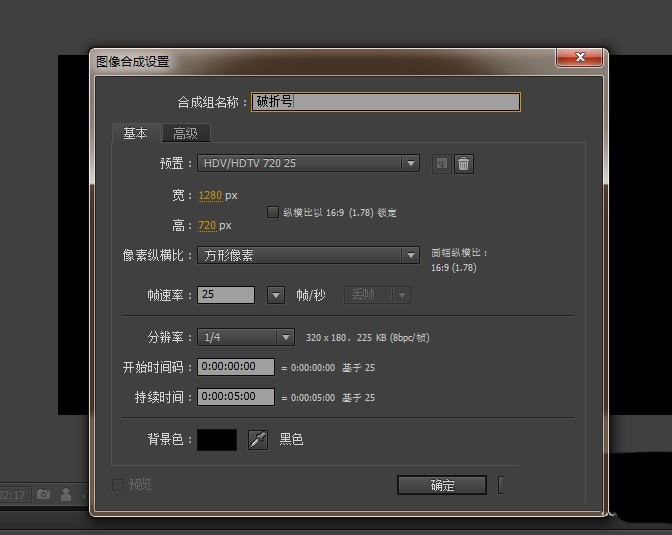This screenshot has width=672, height=535.
Task: Click the 1280 width value
Action: point(210,195)
